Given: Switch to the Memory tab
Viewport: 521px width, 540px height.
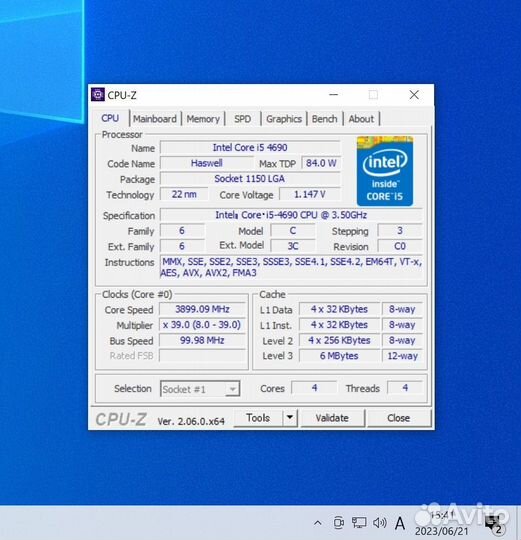Looking at the screenshot, I should (x=203, y=119).
